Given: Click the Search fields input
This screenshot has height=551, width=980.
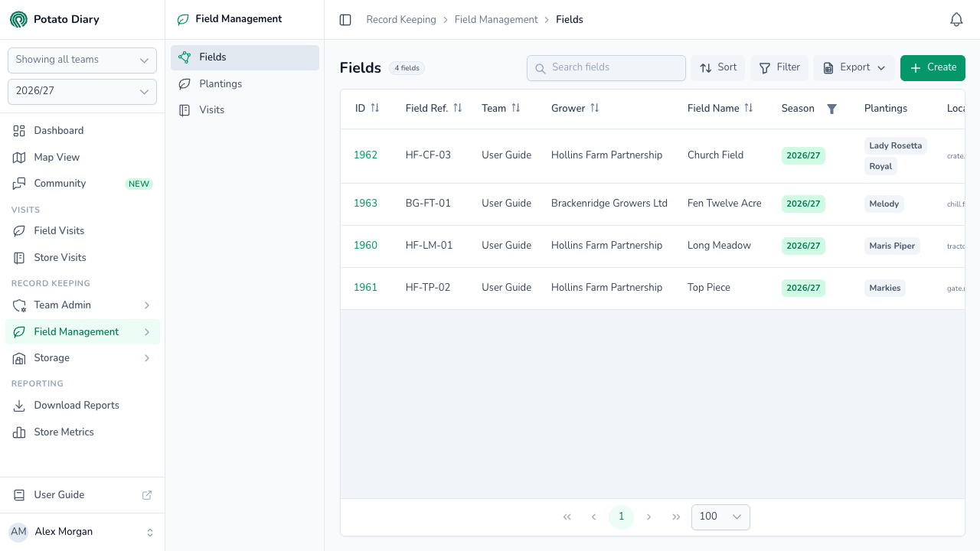Looking at the screenshot, I should point(606,67).
